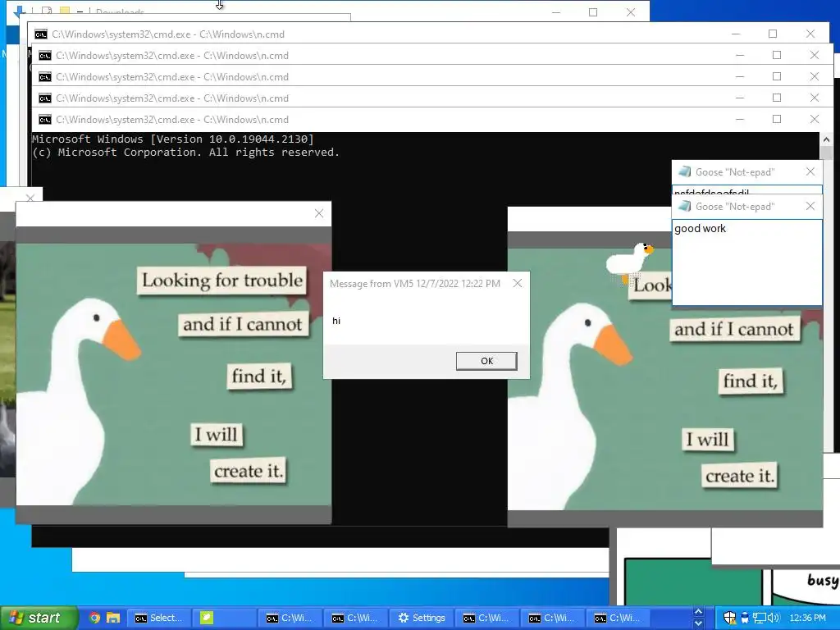
Task: Click the blue tray icon next to the shield
Action: [745, 618]
